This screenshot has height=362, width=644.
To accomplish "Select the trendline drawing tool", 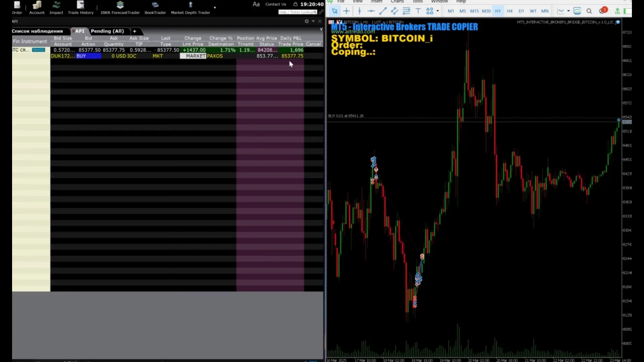I will tap(383, 11).
